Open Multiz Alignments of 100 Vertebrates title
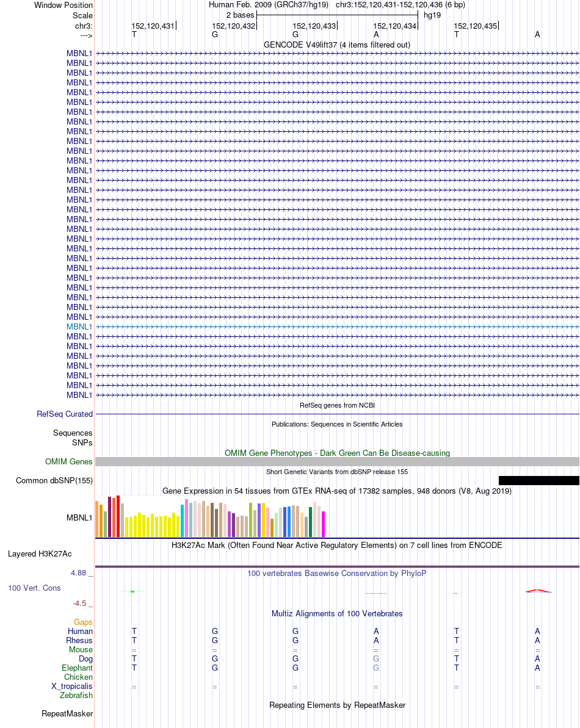This screenshot has width=580, height=728. click(337, 614)
